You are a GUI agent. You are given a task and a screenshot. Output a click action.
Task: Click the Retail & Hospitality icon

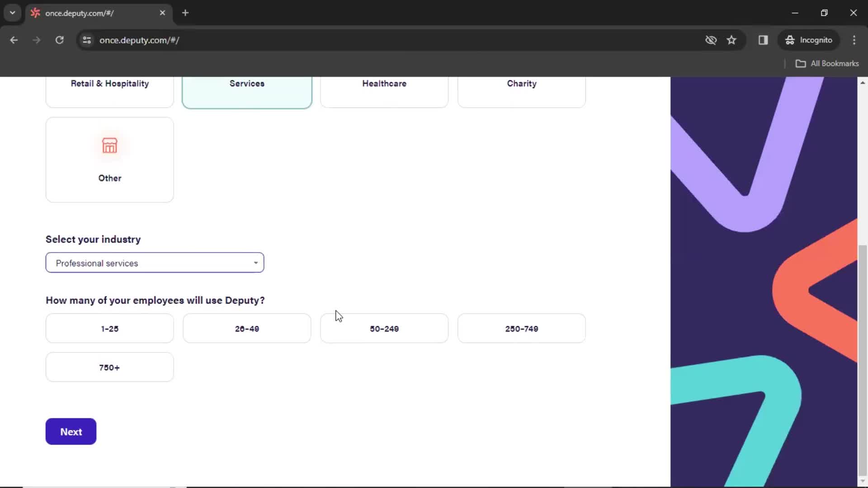click(x=110, y=89)
